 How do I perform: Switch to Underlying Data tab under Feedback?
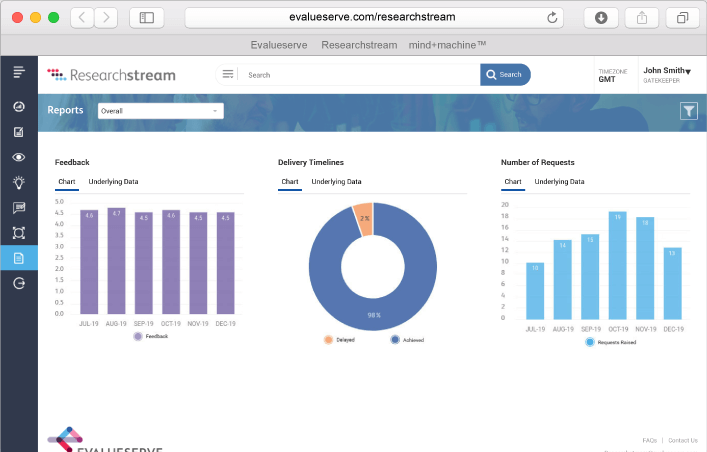[x=113, y=182]
